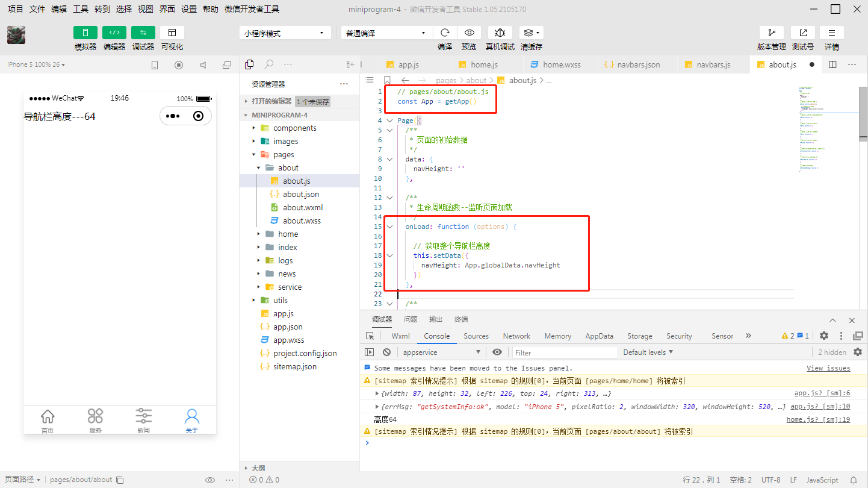Viewport: 868px width, 488px height.
Task: Open the clear cache (清缓存) dropdown
Action: (x=532, y=33)
